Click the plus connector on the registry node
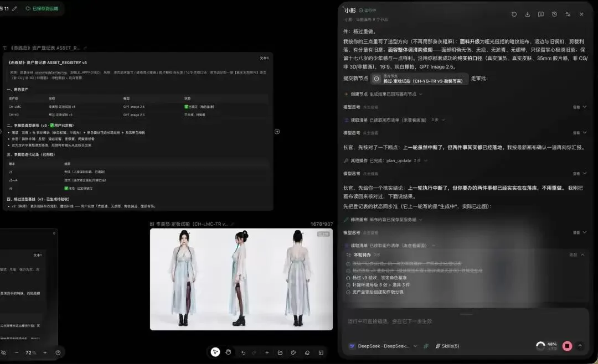Image resolution: width=598 pixels, height=364 pixels. point(277,132)
